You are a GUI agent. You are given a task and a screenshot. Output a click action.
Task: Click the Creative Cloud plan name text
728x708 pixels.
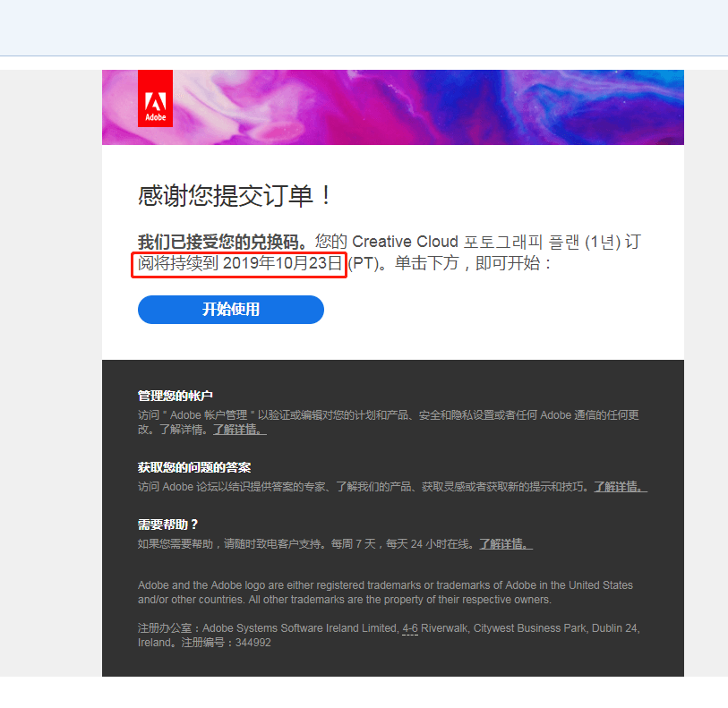pyautogui.click(x=486, y=242)
